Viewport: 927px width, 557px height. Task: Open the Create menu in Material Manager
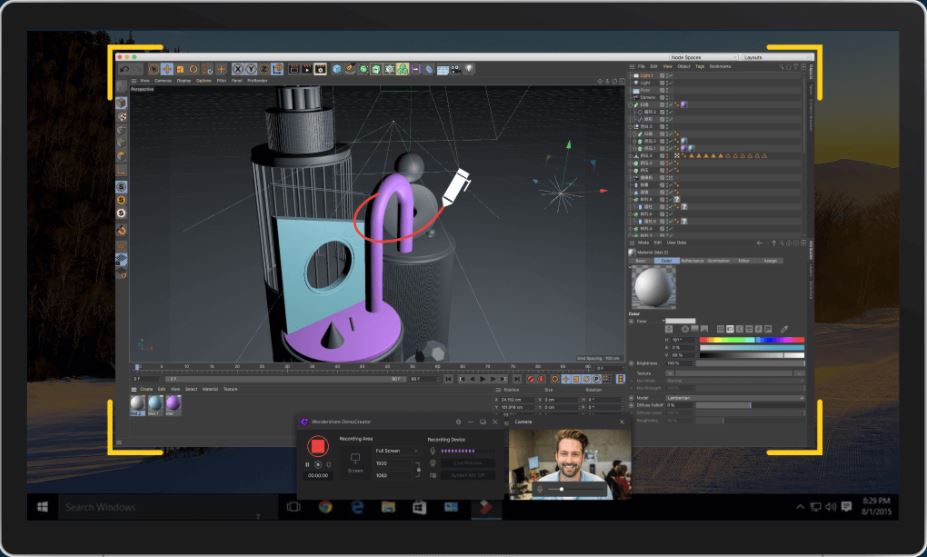[146, 389]
